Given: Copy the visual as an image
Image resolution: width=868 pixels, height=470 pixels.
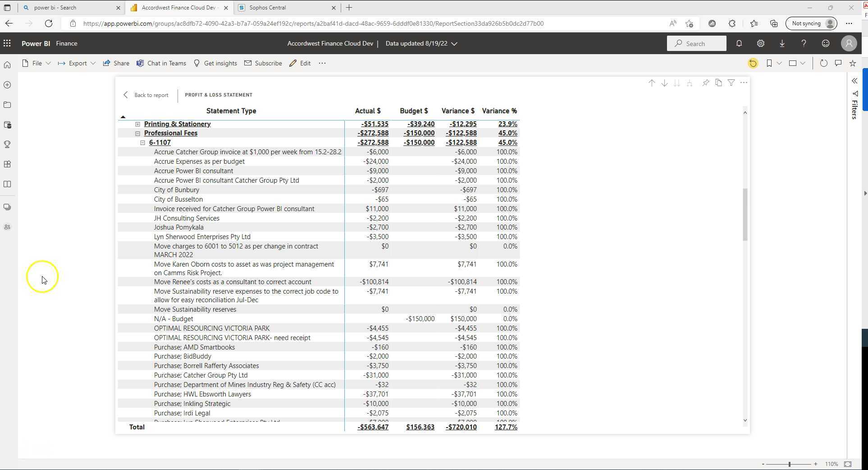Looking at the screenshot, I should tap(718, 83).
